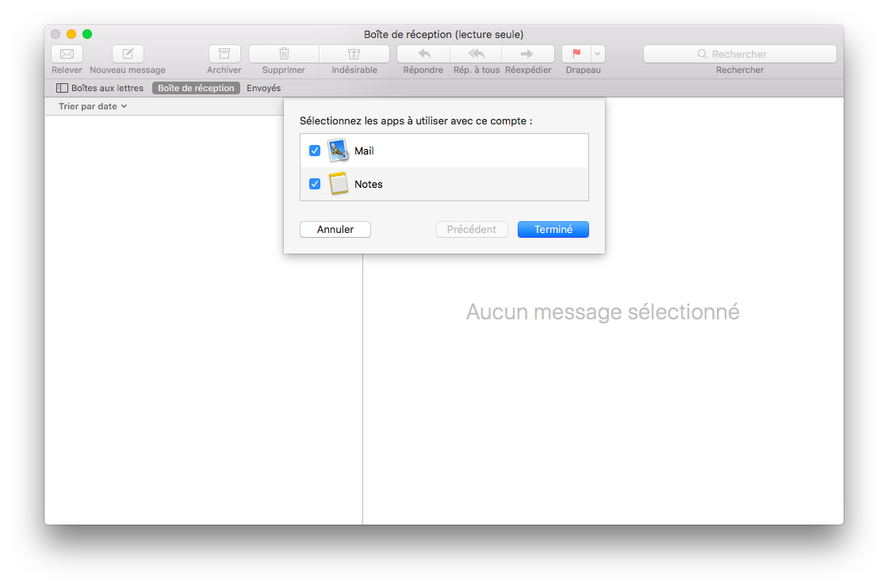
Task: Uncheck the Mail checkbox
Action: click(x=315, y=150)
